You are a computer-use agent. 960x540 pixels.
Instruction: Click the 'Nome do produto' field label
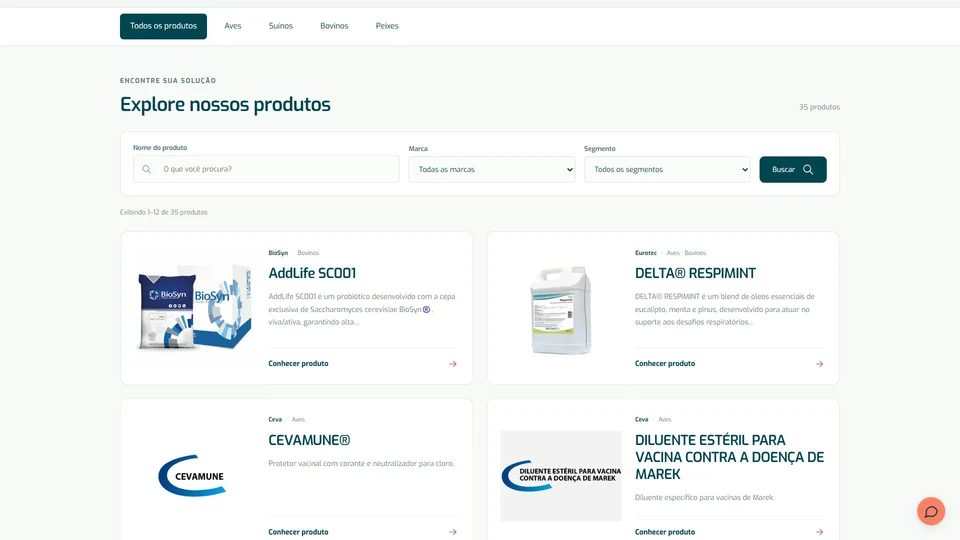click(x=160, y=148)
